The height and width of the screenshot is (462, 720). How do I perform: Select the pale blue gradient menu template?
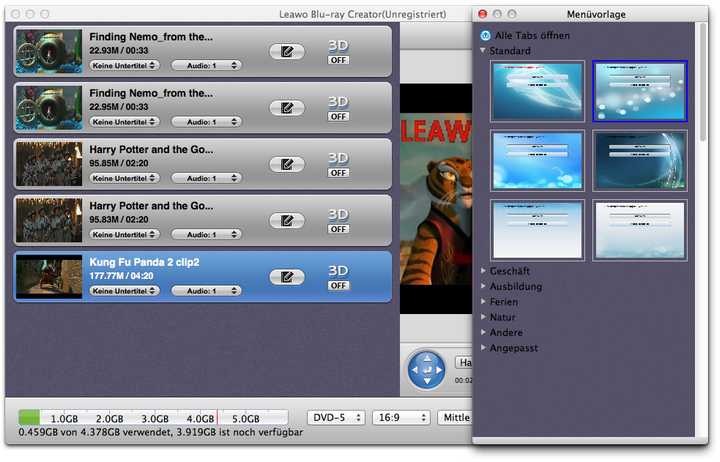538,230
